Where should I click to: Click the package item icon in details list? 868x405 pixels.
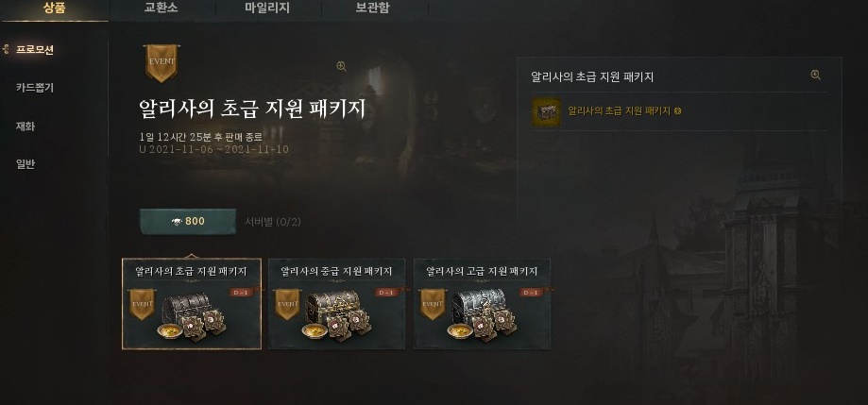(546, 112)
